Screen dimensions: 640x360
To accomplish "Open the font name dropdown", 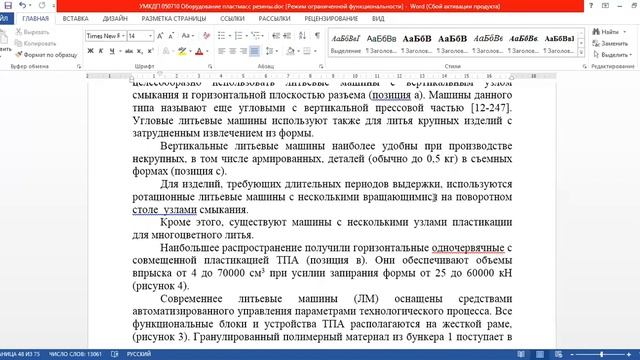I will coord(123,36).
